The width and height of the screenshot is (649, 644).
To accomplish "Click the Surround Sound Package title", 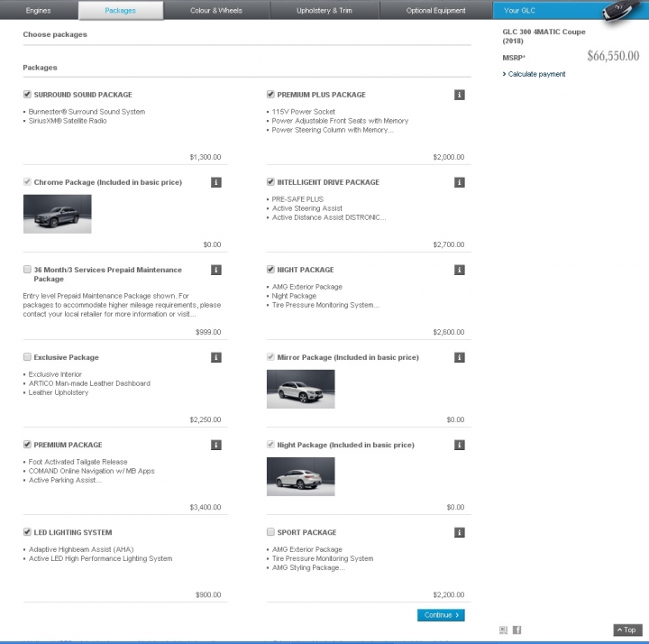I will pos(83,95).
